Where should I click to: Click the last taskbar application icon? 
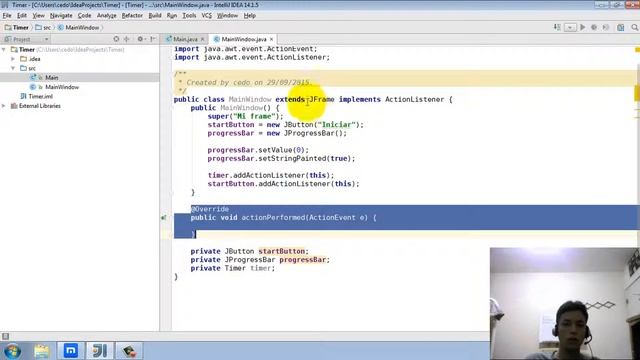pyautogui.click(x=129, y=351)
